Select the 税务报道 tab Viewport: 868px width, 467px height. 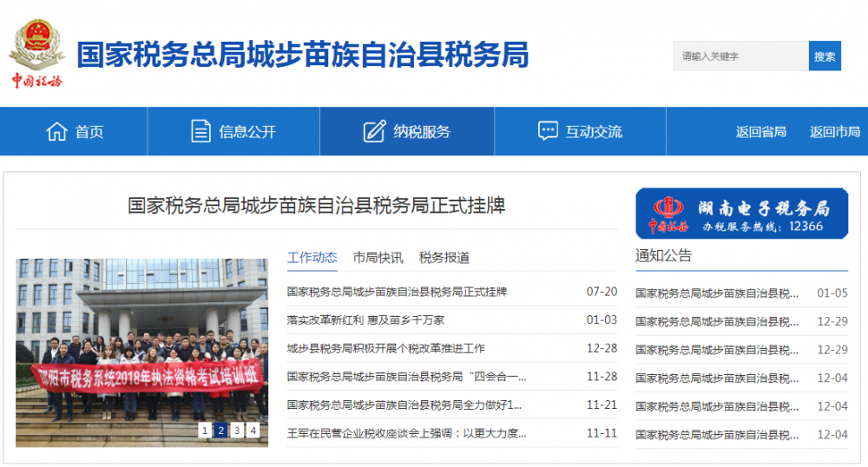(x=444, y=258)
